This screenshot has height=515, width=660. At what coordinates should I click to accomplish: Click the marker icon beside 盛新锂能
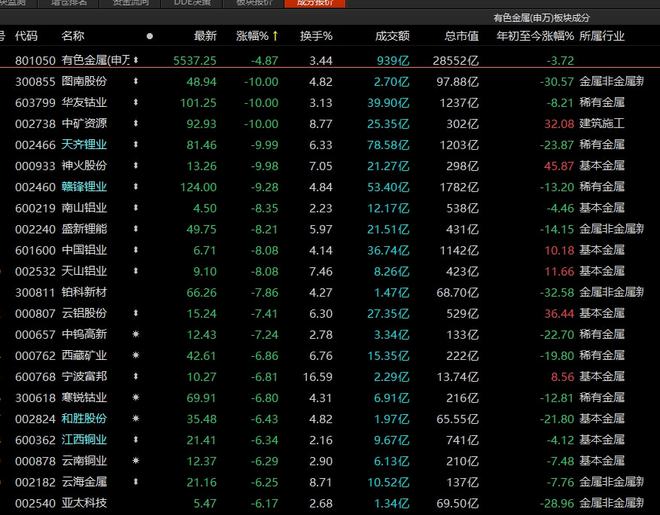(136, 229)
